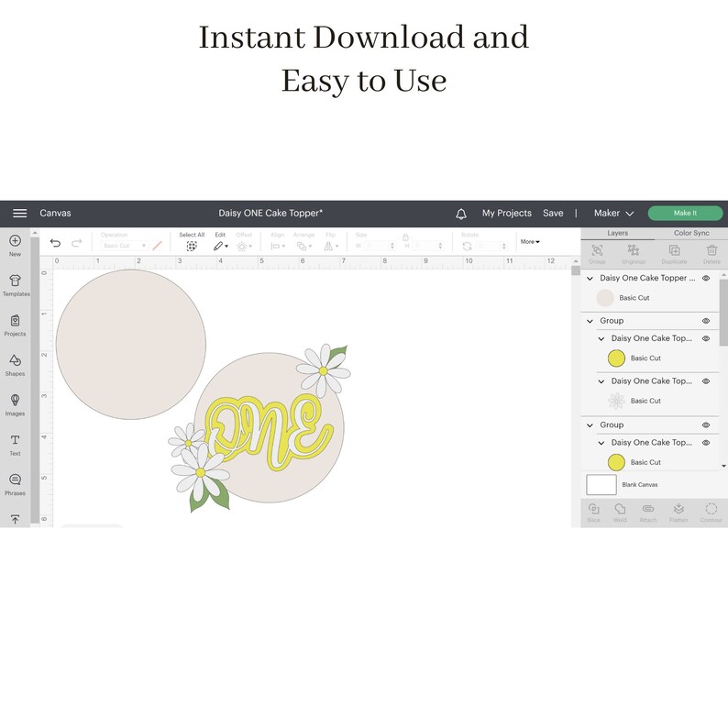Switch to the Layers tab
Screen dimensions: 728x728
(617, 233)
